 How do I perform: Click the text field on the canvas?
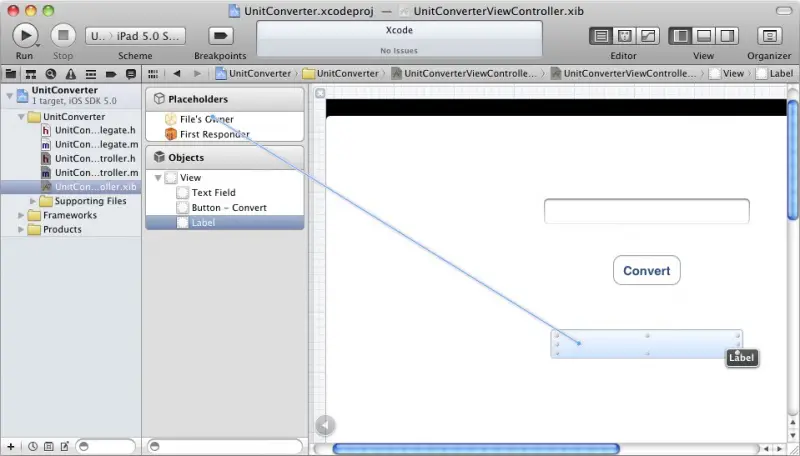tap(646, 212)
